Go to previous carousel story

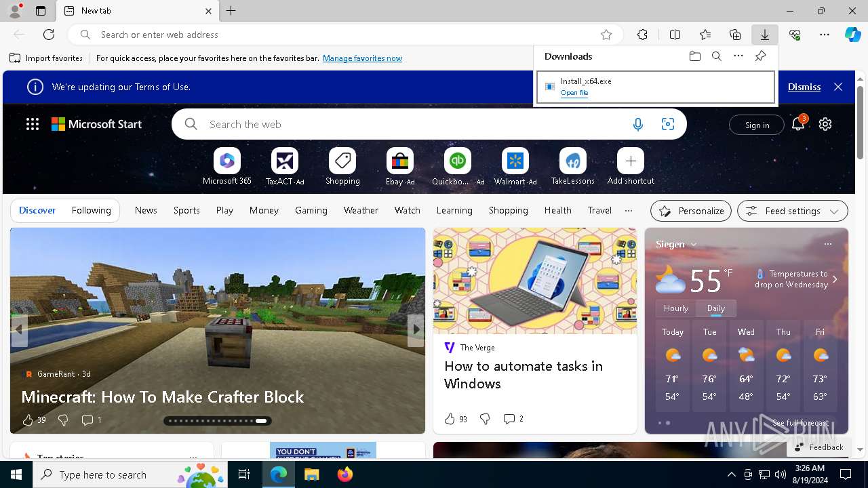[x=19, y=329]
